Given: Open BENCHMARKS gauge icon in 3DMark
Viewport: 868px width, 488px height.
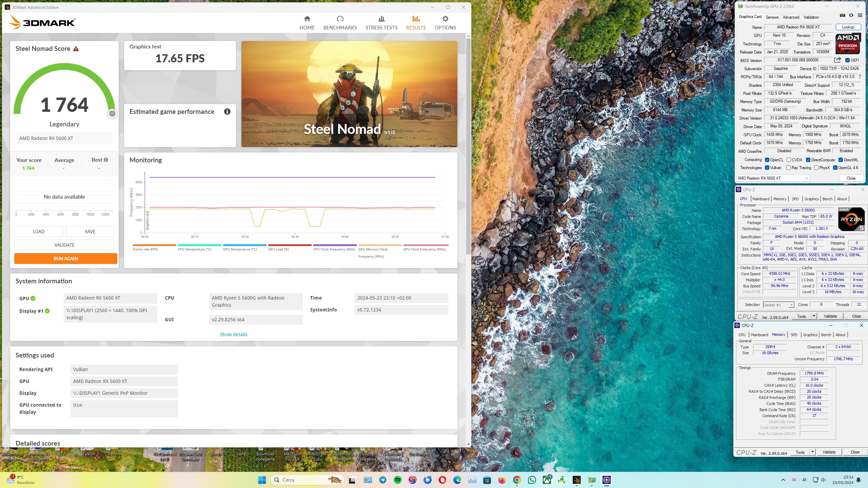Looking at the screenshot, I should pos(340,19).
